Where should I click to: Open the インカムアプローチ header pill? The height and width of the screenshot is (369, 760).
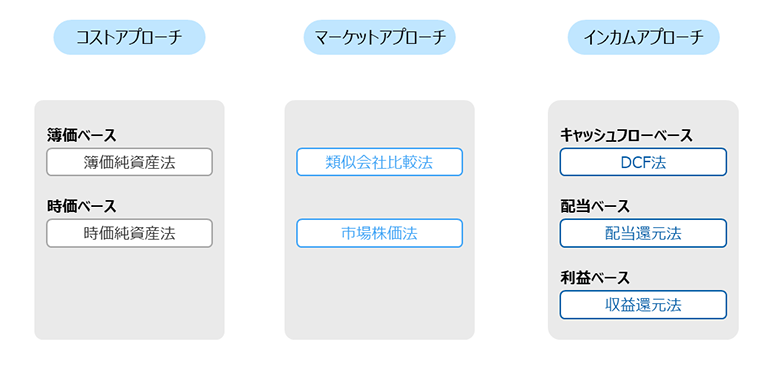644,37
